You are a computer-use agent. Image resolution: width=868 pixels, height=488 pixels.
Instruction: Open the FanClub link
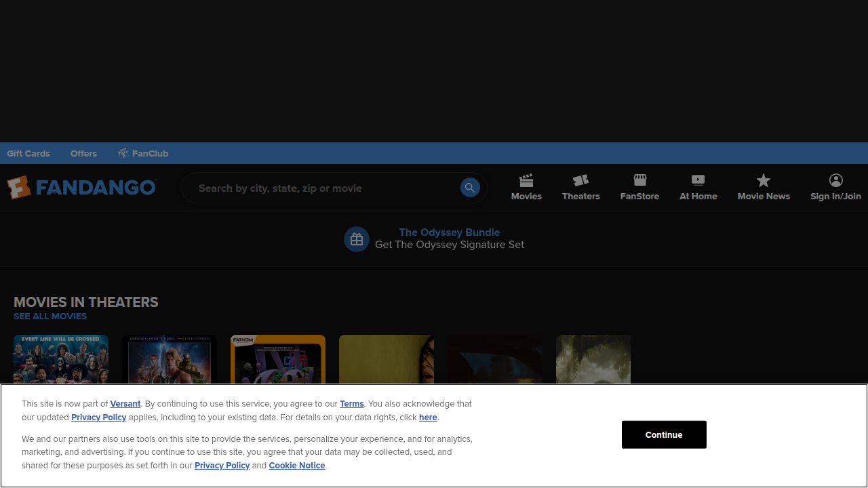143,153
